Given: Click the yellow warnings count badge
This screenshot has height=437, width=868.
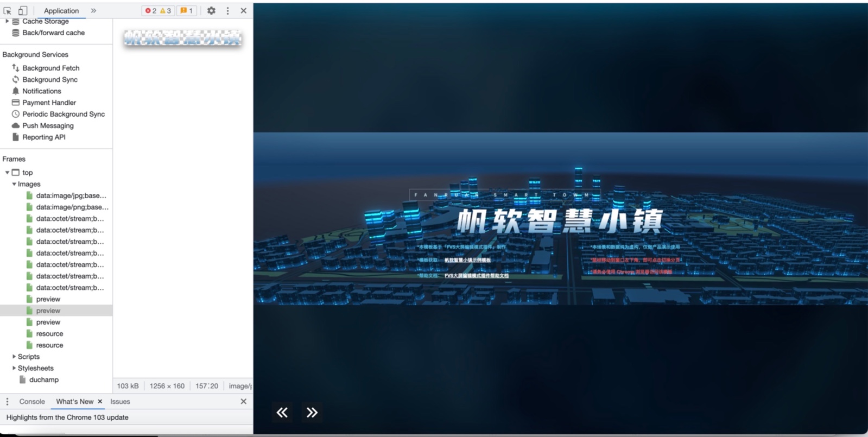Looking at the screenshot, I should (166, 10).
